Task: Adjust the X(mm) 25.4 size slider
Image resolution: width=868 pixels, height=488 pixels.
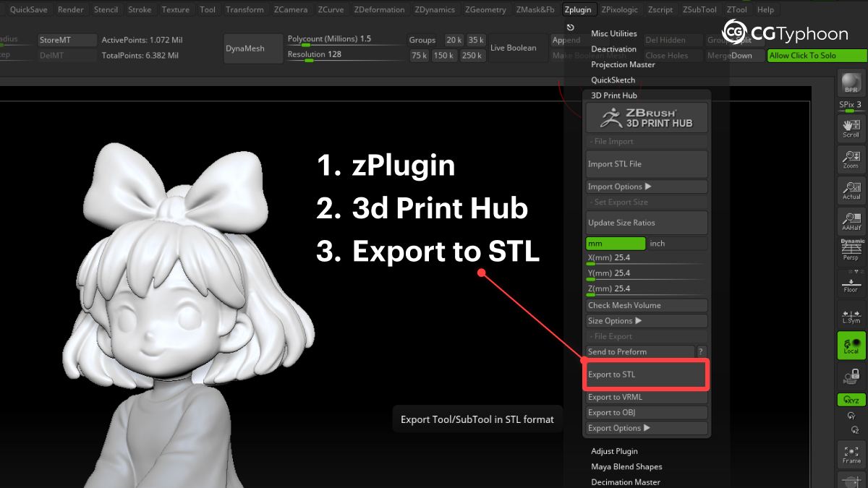Action: (647, 259)
